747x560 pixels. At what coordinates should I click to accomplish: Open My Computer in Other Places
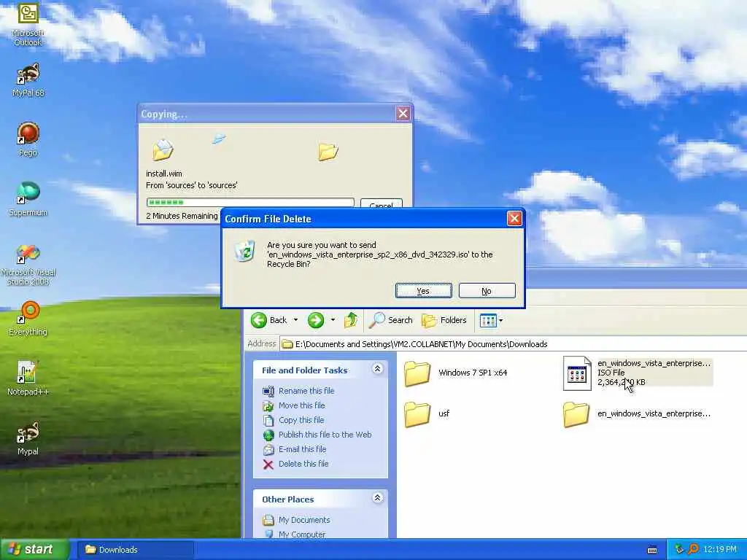coord(301,534)
